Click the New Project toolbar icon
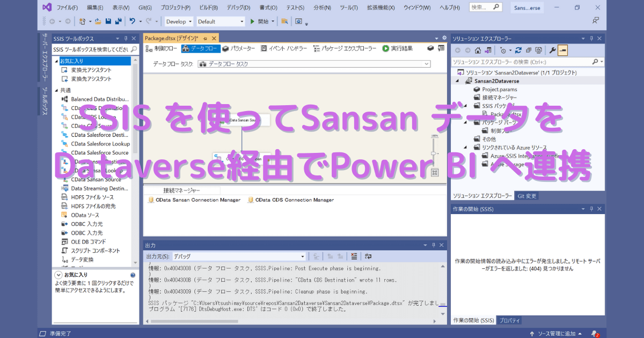Viewport: 644px width, 338px height. click(82, 21)
